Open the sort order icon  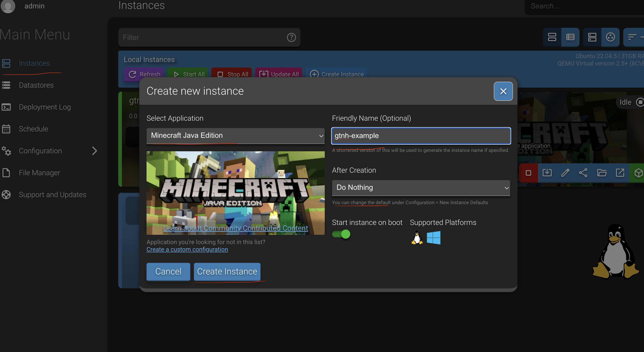click(x=634, y=37)
